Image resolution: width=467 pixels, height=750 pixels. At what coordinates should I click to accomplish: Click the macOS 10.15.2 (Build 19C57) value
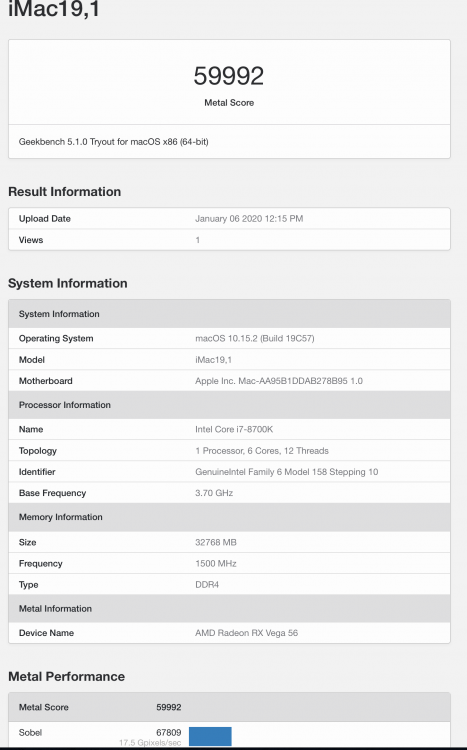coord(255,338)
